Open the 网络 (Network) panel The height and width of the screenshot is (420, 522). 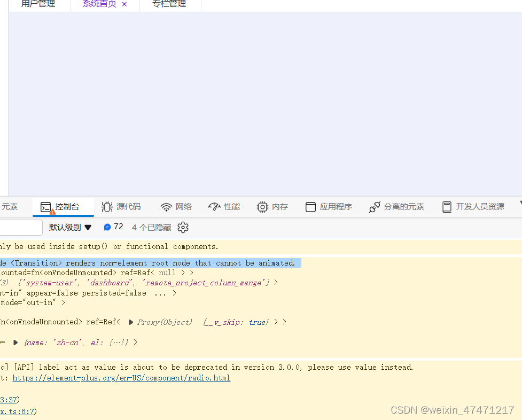[176, 207]
